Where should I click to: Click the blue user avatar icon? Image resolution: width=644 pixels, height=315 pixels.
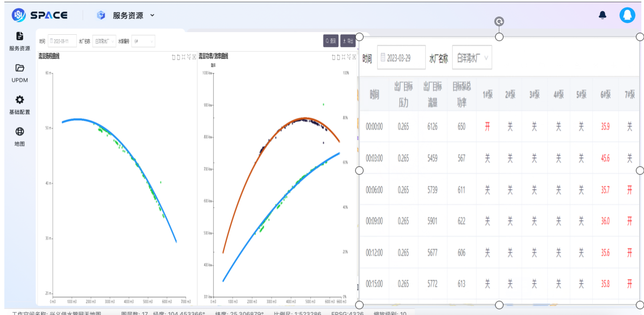(x=627, y=16)
